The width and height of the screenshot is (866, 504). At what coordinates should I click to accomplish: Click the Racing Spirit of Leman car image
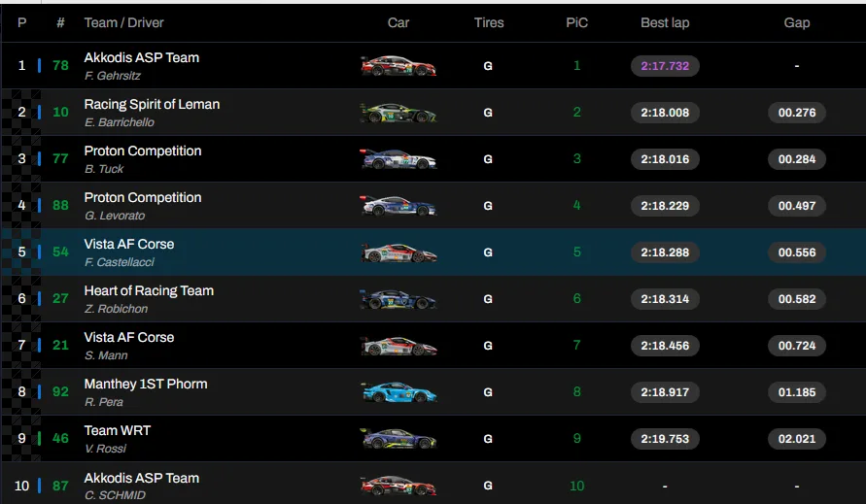398,113
